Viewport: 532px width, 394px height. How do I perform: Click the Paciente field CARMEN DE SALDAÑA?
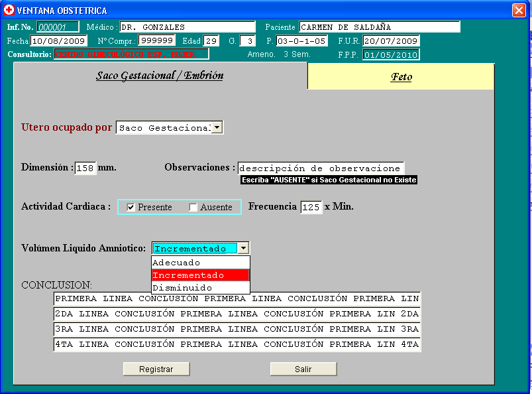(380, 27)
